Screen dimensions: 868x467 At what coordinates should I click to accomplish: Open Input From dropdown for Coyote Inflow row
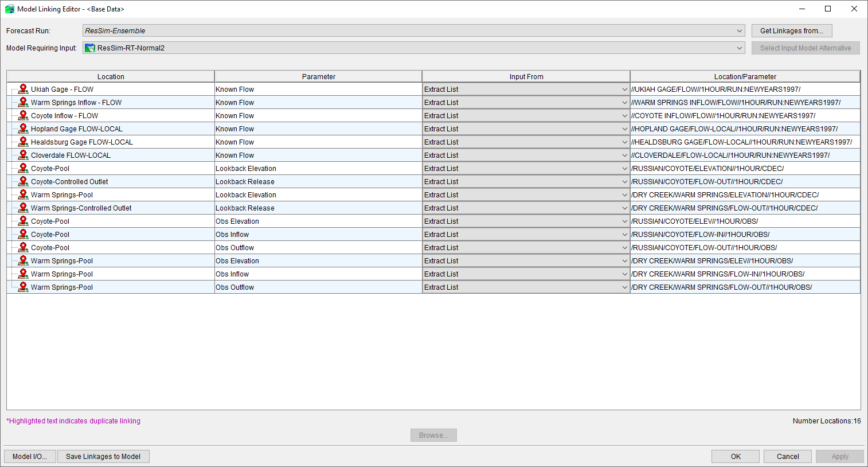[x=526, y=115]
